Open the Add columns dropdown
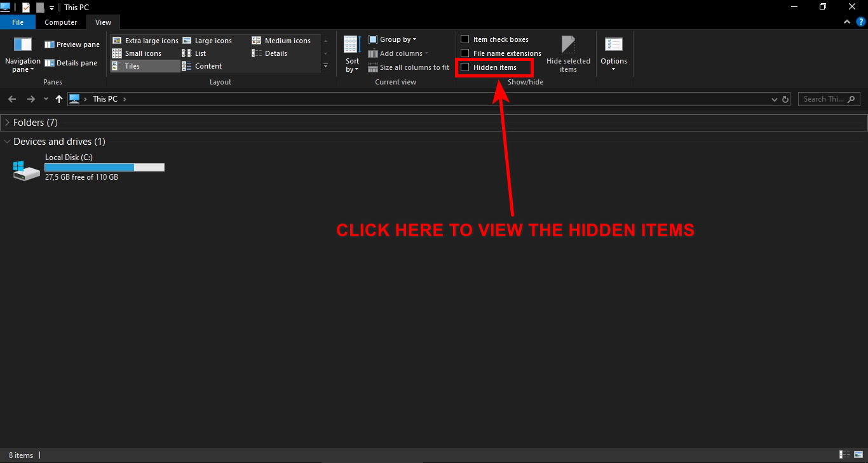This screenshot has height=463, width=868. coord(398,53)
